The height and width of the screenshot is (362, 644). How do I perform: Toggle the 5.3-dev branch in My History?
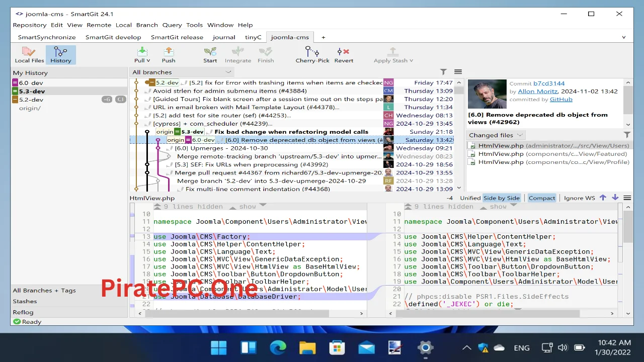[x=15, y=92]
